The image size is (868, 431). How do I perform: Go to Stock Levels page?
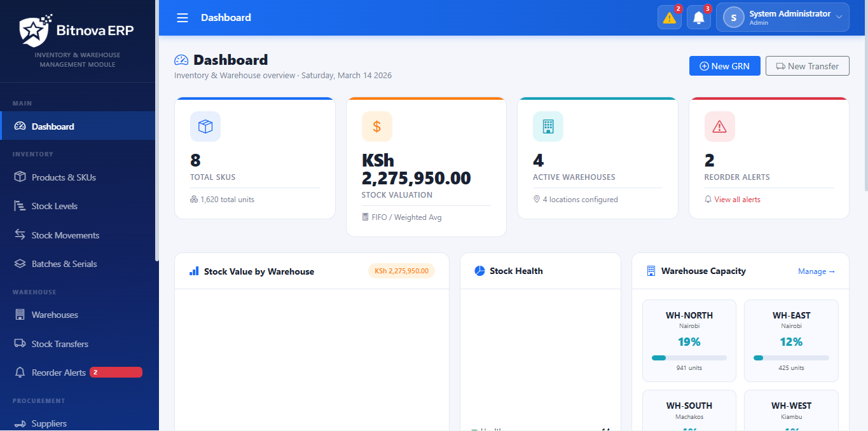point(78,206)
